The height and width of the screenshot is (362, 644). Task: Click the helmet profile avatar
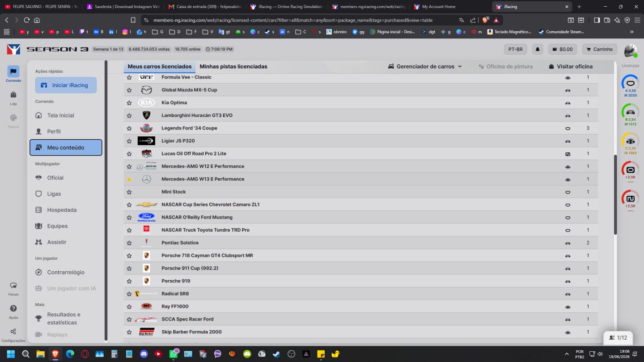pyautogui.click(x=631, y=51)
